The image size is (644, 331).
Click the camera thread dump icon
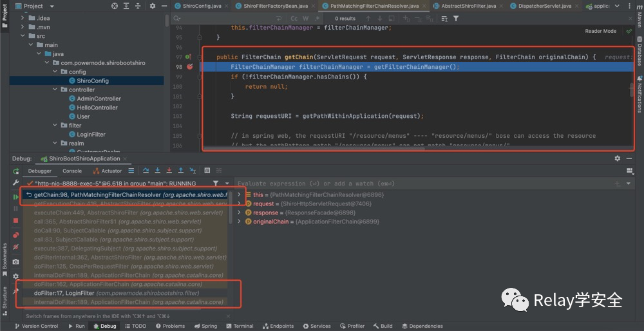(x=15, y=261)
